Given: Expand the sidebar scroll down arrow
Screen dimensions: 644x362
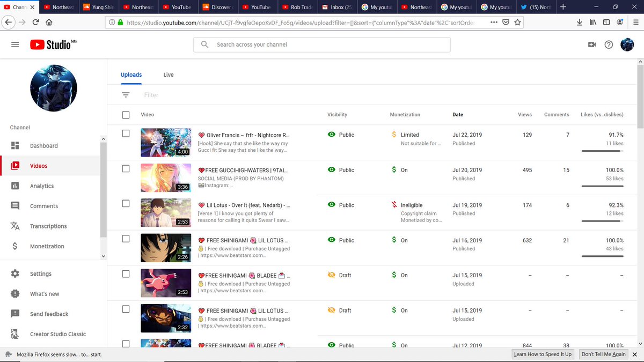Looking at the screenshot, I should pos(104,256).
